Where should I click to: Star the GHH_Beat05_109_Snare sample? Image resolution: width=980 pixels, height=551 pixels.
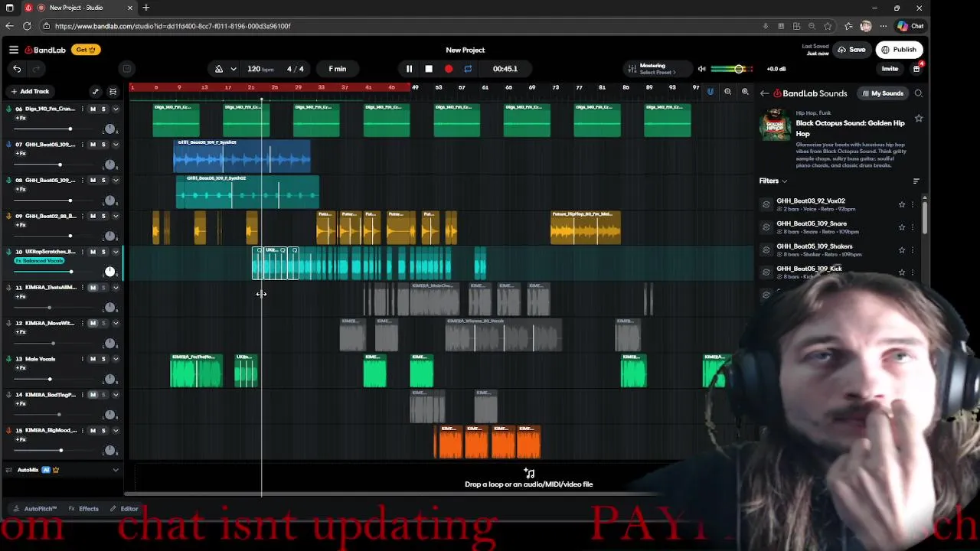902,227
